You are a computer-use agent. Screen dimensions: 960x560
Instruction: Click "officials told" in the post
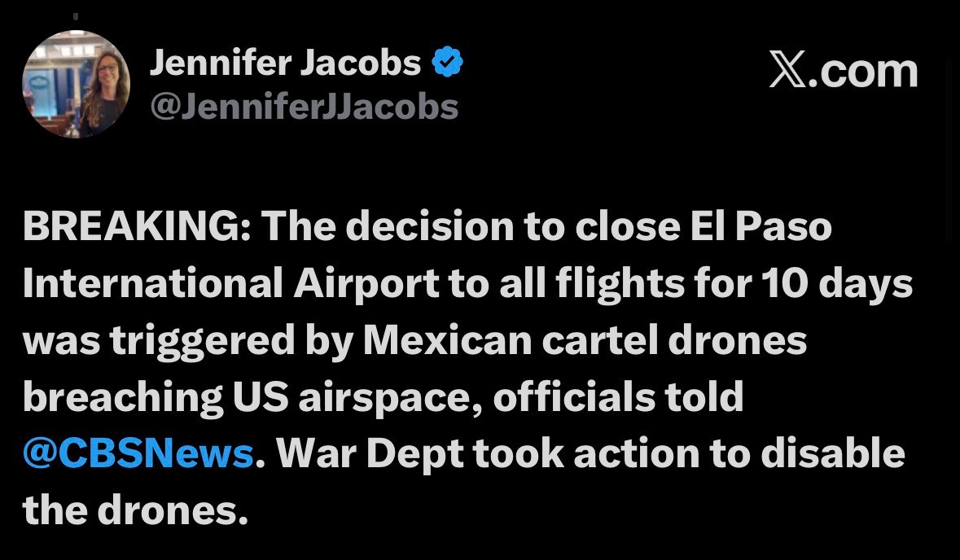click(618, 396)
